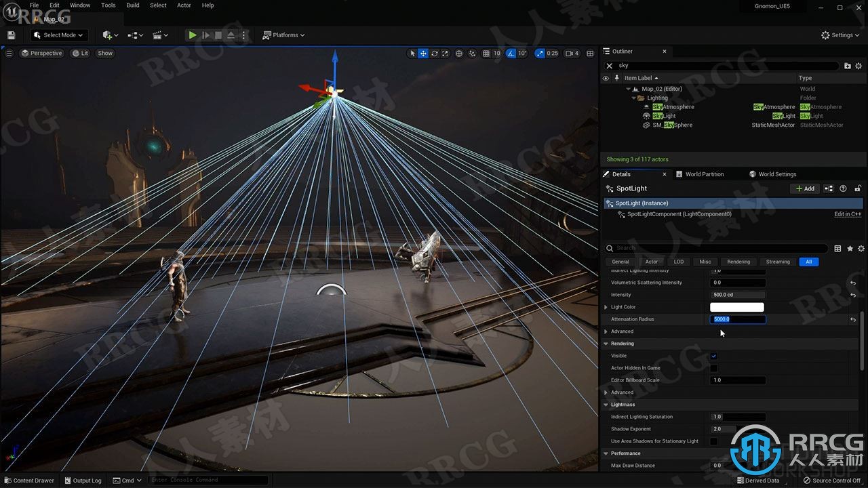Open play options three-dot menu
This screenshot has width=868, height=488.
244,35
